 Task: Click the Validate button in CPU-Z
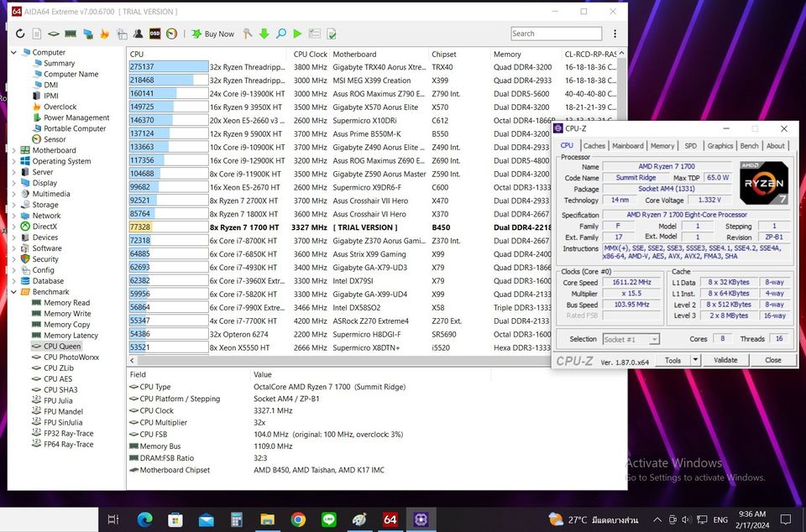[x=725, y=358]
